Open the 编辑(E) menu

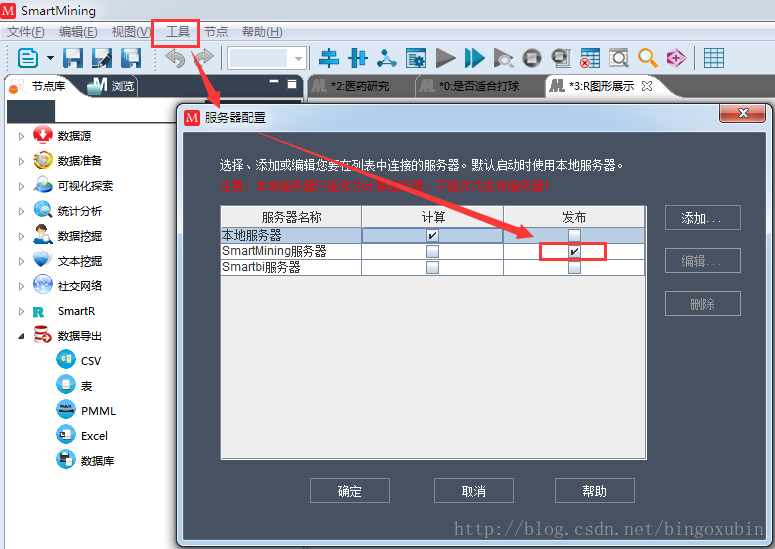pos(78,32)
